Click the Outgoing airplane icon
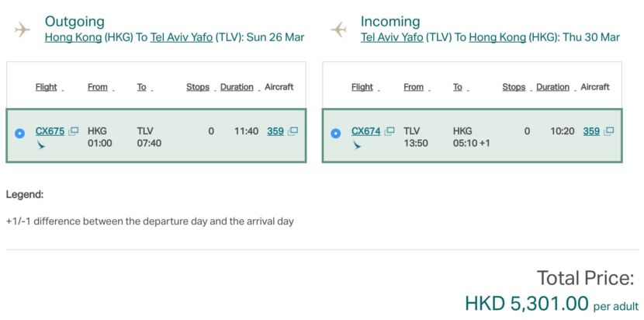 [x=22, y=30]
